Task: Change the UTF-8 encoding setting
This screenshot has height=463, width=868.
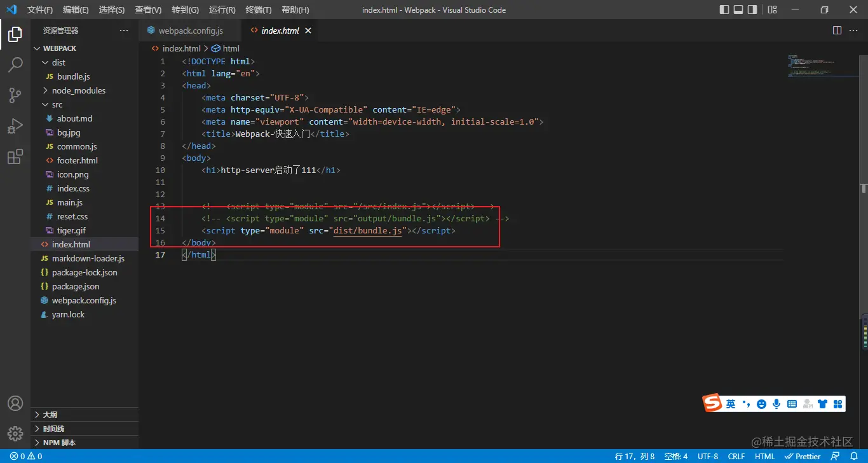Action: 708,456
